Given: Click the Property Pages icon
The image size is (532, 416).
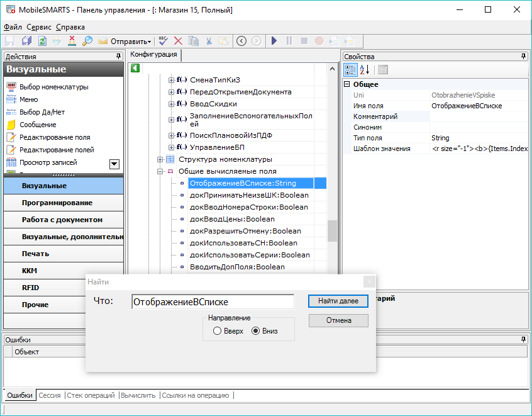Looking at the screenshot, I should 383,70.
